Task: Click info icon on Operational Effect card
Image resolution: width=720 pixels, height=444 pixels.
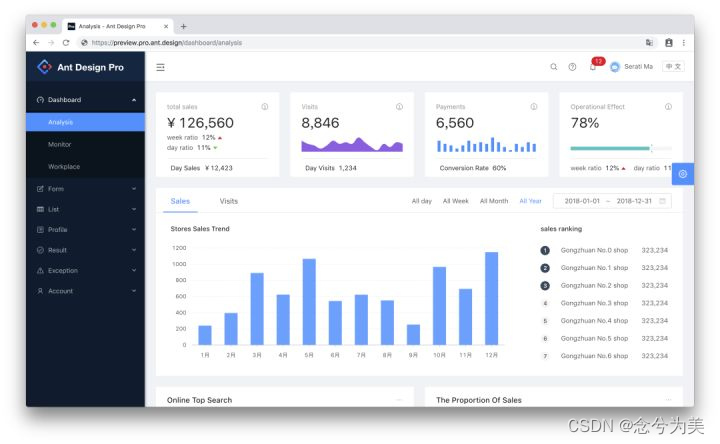Action: [x=669, y=107]
